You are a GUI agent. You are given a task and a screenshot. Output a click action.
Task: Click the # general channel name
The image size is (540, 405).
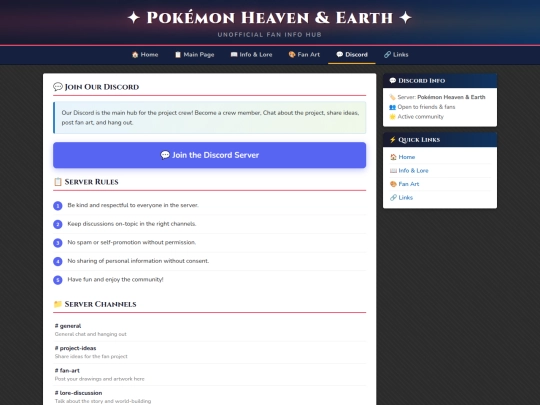(x=68, y=326)
